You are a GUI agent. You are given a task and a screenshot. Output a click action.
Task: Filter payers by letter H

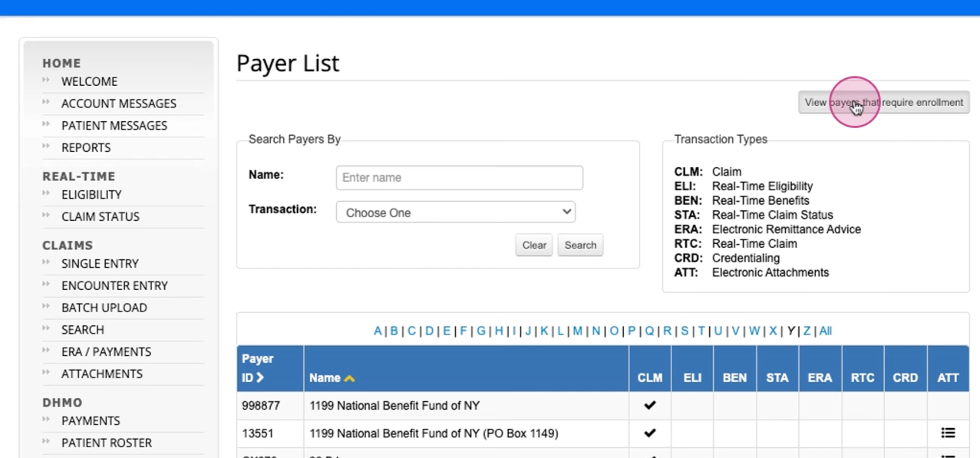(499, 331)
